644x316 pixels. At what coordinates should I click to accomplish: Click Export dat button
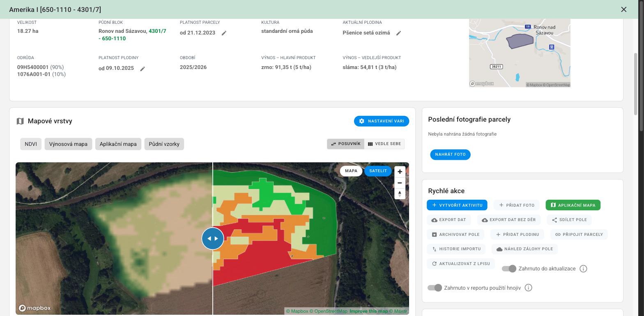pyautogui.click(x=449, y=220)
